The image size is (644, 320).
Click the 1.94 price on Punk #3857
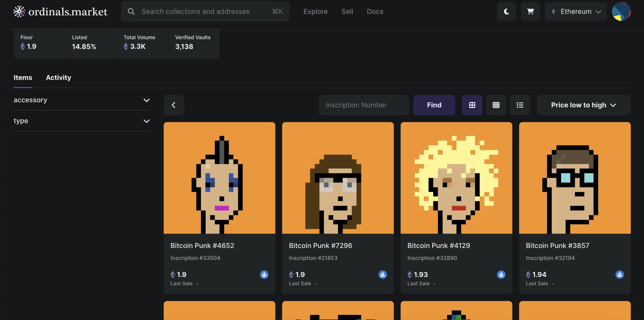pos(536,274)
